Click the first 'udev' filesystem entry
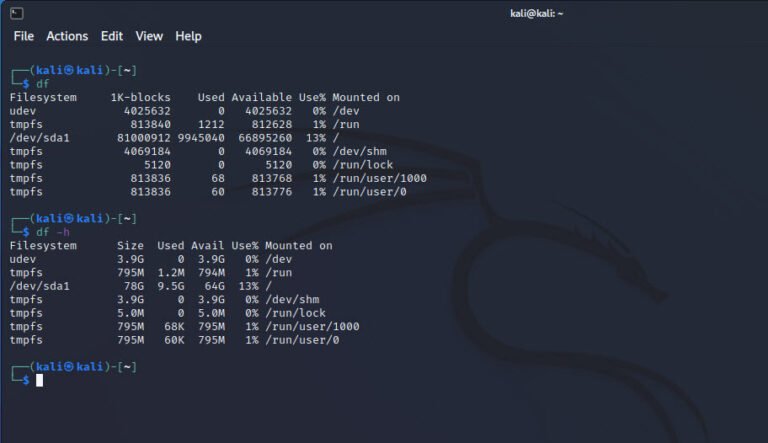The width and height of the screenshot is (768, 443). [x=23, y=111]
